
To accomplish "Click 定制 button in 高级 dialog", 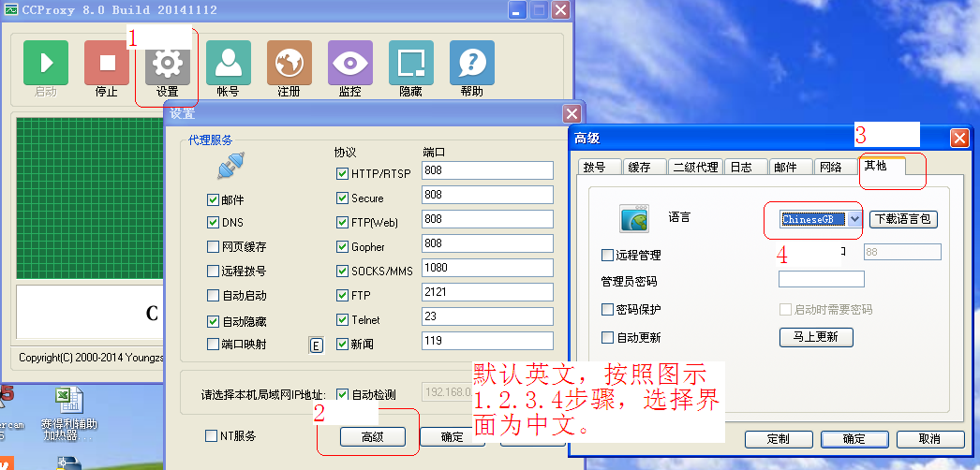I will (778, 439).
